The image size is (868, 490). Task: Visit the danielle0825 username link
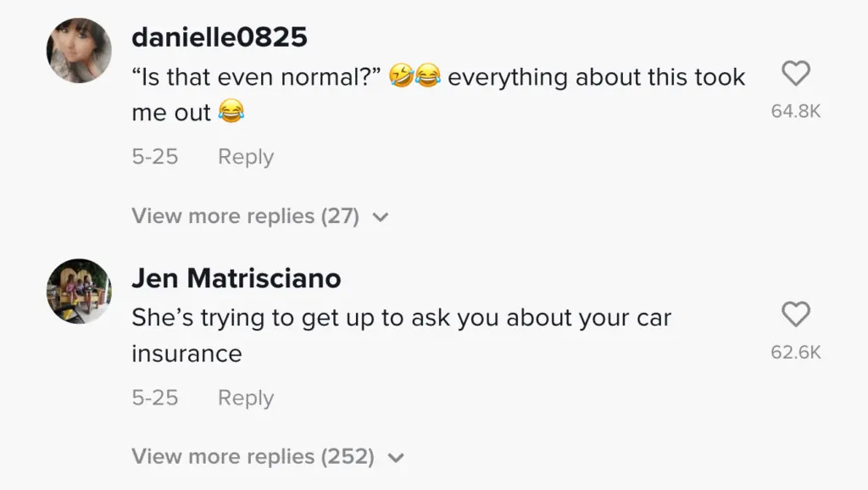(220, 37)
